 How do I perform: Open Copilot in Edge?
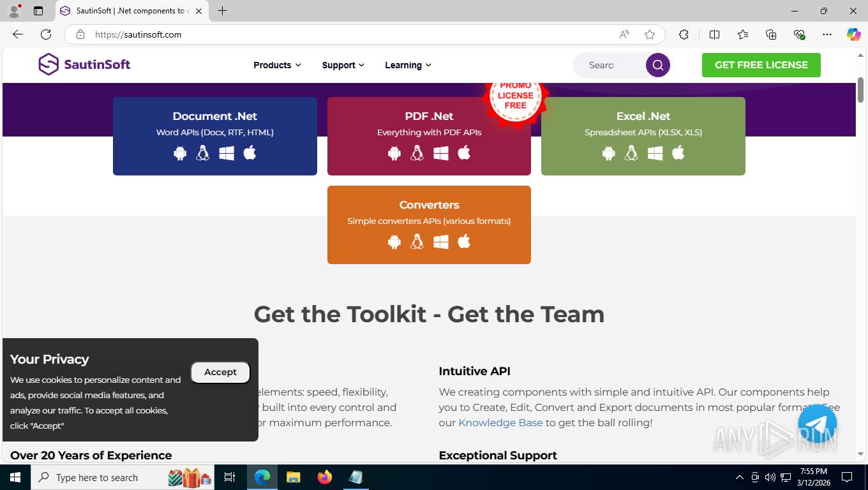click(854, 34)
